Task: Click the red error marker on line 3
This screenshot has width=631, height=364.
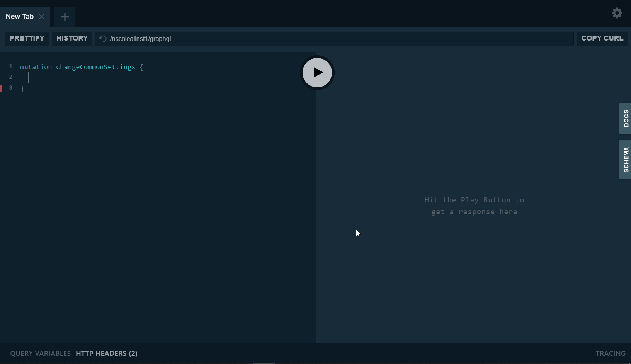Action: tap(2, 88)
